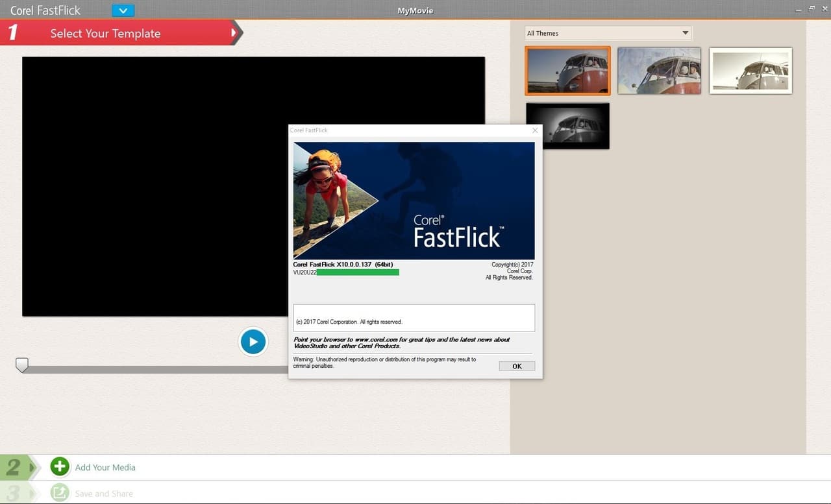Click the copyright text box in the dialog
The height and width of the screenshot is (504, 831).
(414, 318)
